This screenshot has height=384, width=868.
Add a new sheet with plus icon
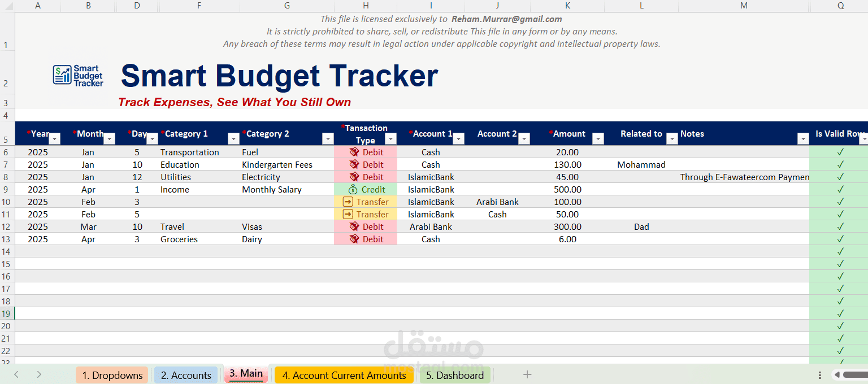pyautogui.click(x=527, y=374)
